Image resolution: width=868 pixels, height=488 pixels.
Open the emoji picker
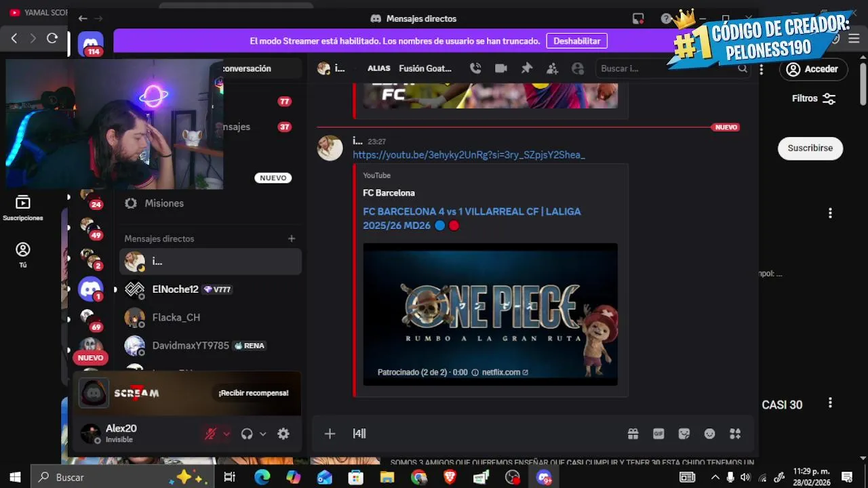click(x=710, y=434)
